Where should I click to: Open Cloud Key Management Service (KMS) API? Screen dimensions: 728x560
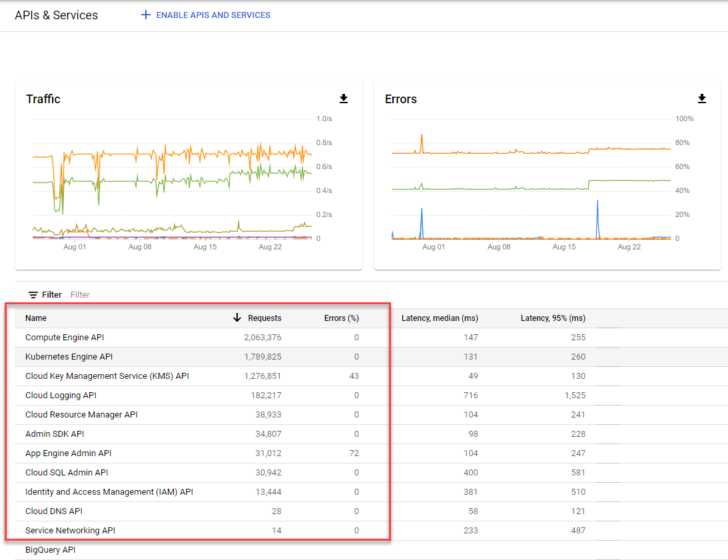tap(107, 376)
